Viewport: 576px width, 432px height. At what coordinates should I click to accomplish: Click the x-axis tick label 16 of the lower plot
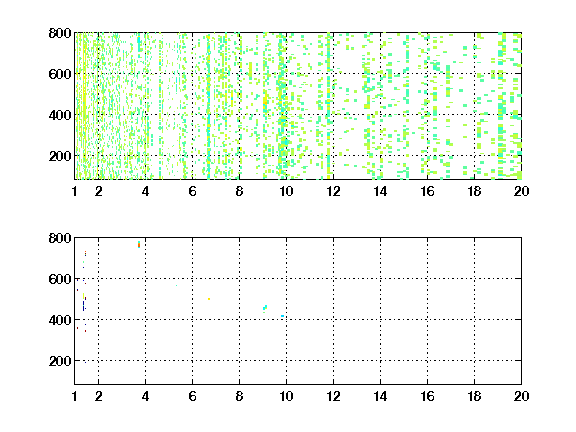click(x=427, y=396)
